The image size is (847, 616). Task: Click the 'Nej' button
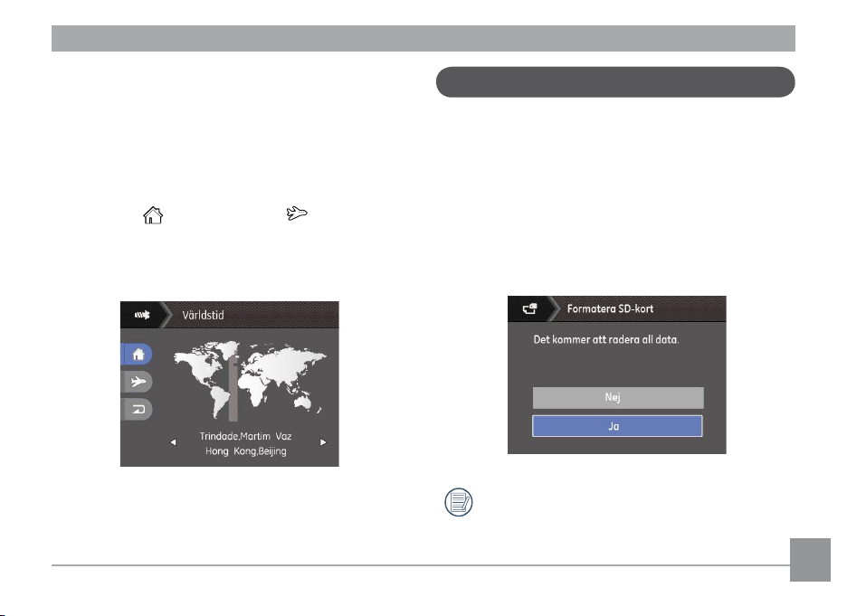pos(618,397)
